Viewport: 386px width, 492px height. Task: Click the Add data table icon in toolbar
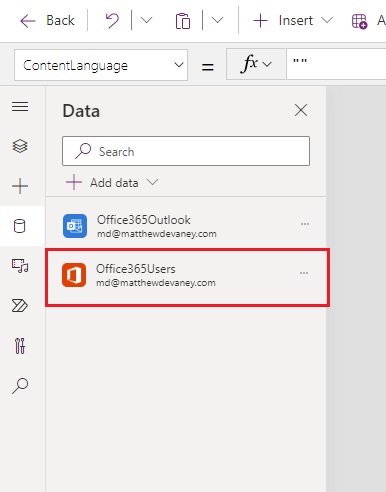click(359, 21)
